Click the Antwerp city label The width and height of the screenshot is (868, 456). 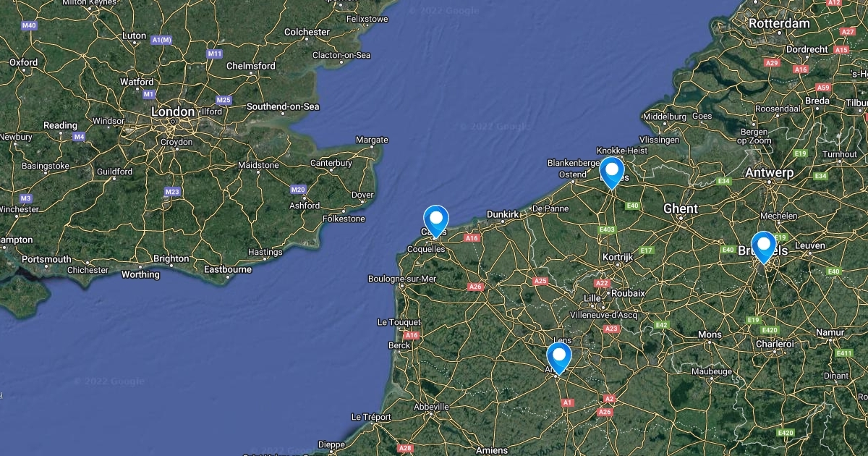click(x=769, y=172)
